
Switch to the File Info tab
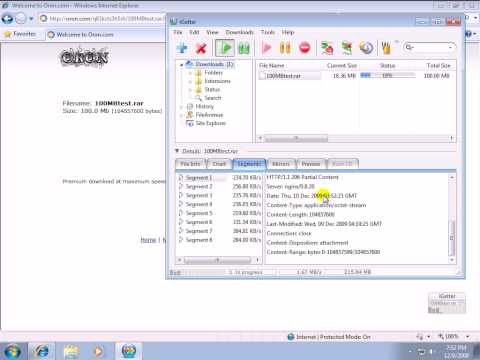coord(190,164)
